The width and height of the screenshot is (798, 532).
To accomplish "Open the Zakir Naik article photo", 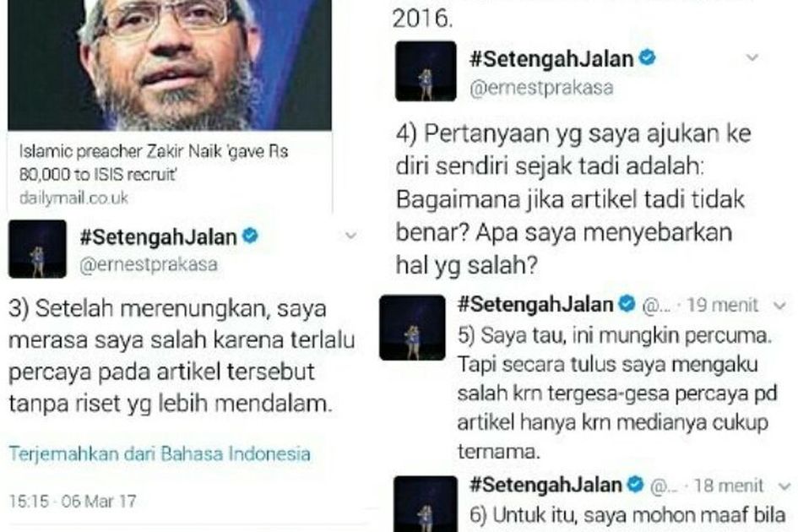I will pyautogui.click(x=170, y=65).
